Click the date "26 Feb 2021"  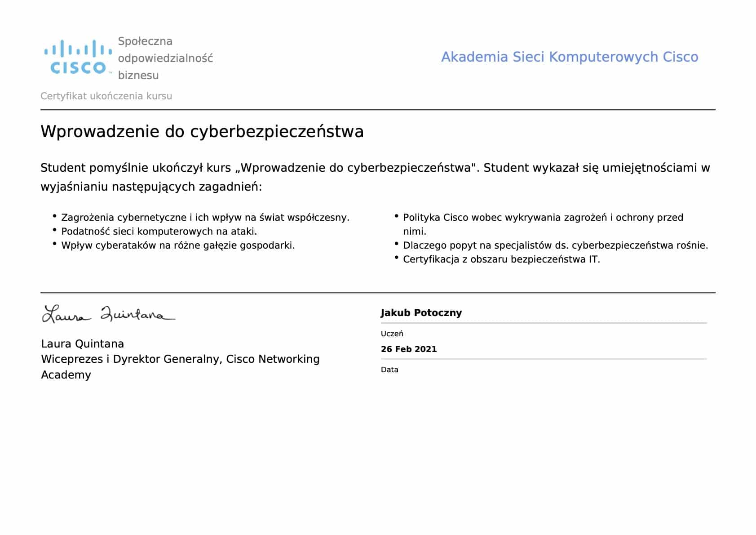click(x=408, y=349)
